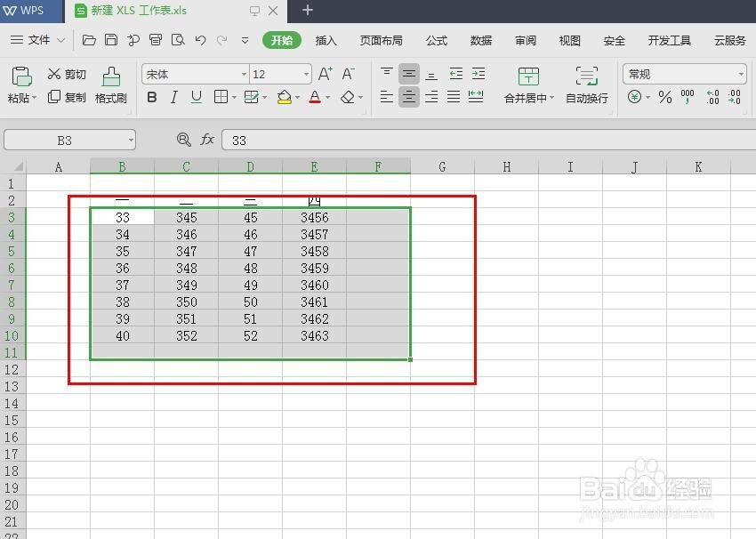Open the 文件 menu

pos(37,40)
